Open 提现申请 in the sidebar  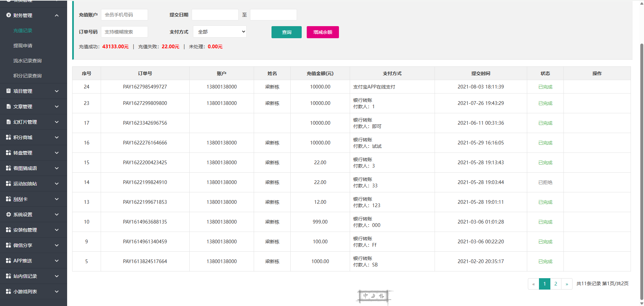pyautogui.click(x=23, y=46)
